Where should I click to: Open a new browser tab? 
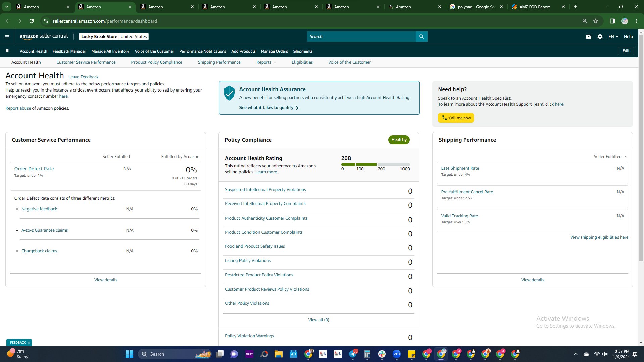(575, 7)
